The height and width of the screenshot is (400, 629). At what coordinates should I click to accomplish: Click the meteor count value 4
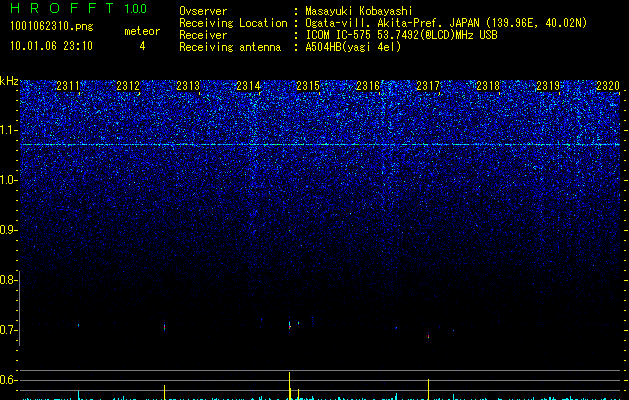(142, 46)
